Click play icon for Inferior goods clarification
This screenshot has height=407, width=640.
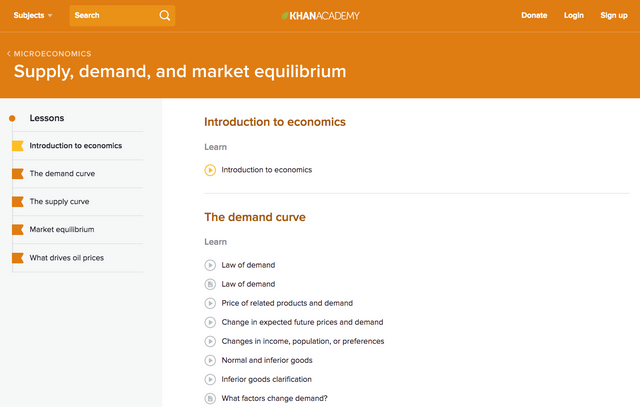[210, 379]
